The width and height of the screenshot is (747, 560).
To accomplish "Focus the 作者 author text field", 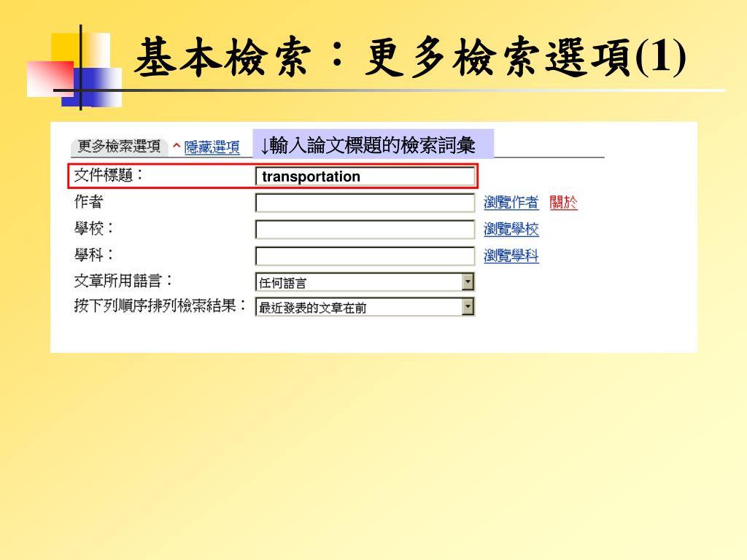I will pyautogui.click(x=365, y=203).
